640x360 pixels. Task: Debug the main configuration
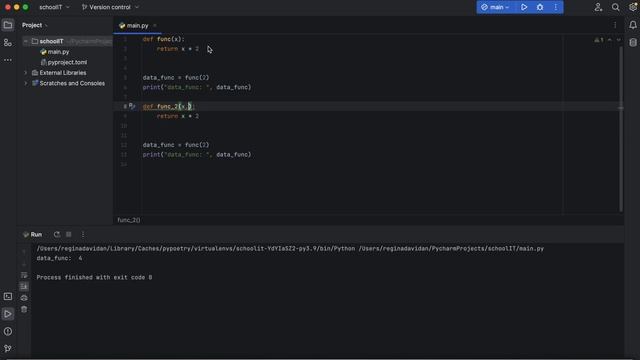pos(540,7)
